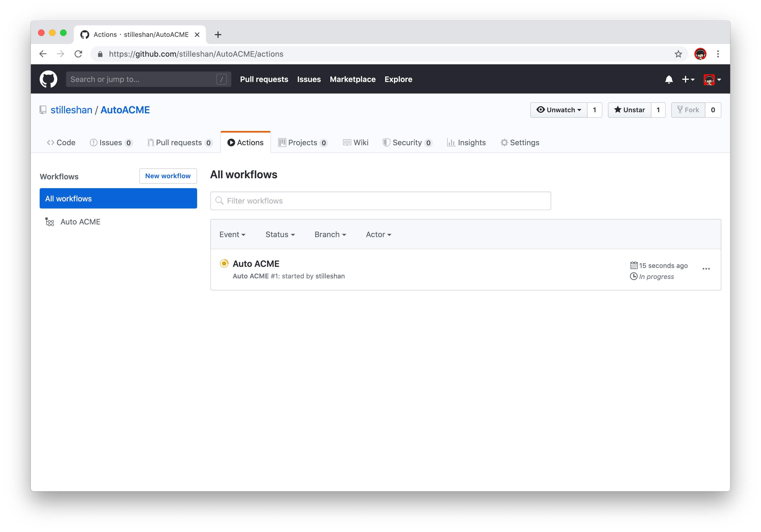Image resolution: width=761 pixels, height=532 pixels.
Task: Click the GitHub Octocat logo
Action: [x=48, y=79]
